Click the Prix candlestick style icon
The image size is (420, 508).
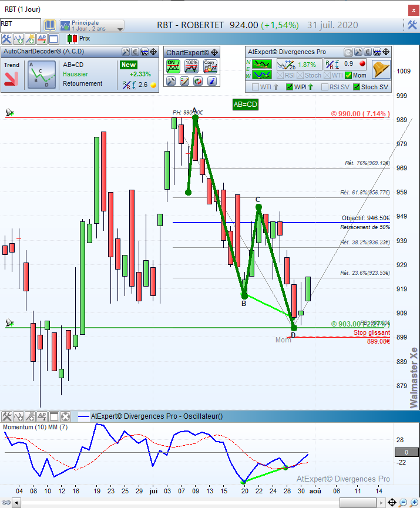[x=72, y=39]
